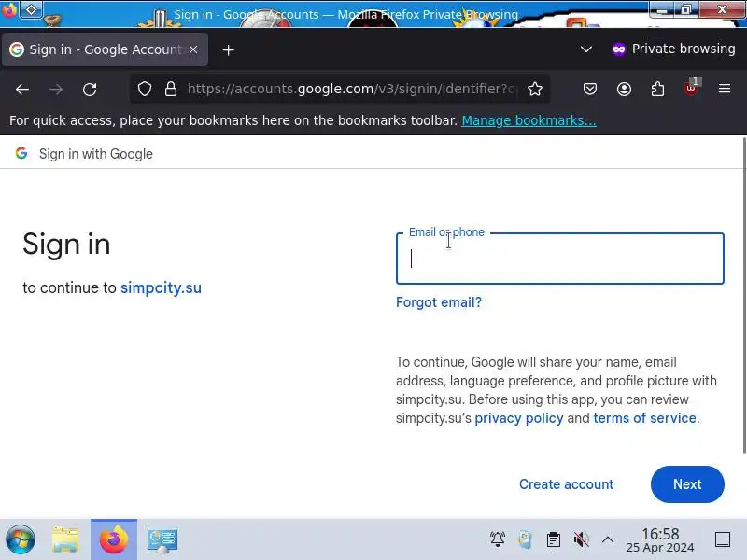747x560 pixels.
Task: Click the muted volume tray icon
Action: coord(581,539)
